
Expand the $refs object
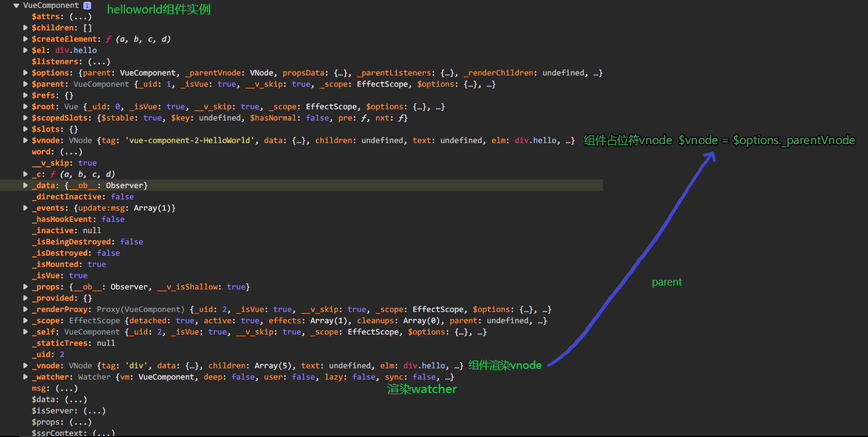(25, 95)
